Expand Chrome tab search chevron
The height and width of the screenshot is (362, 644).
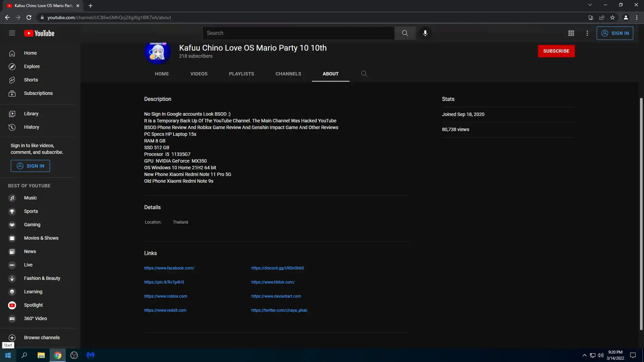[590, 5]
